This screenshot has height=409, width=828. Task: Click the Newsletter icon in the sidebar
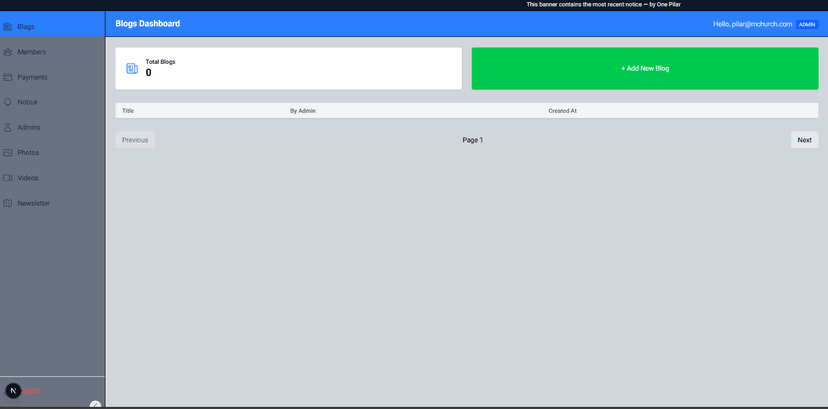click(x=7, y=203)
